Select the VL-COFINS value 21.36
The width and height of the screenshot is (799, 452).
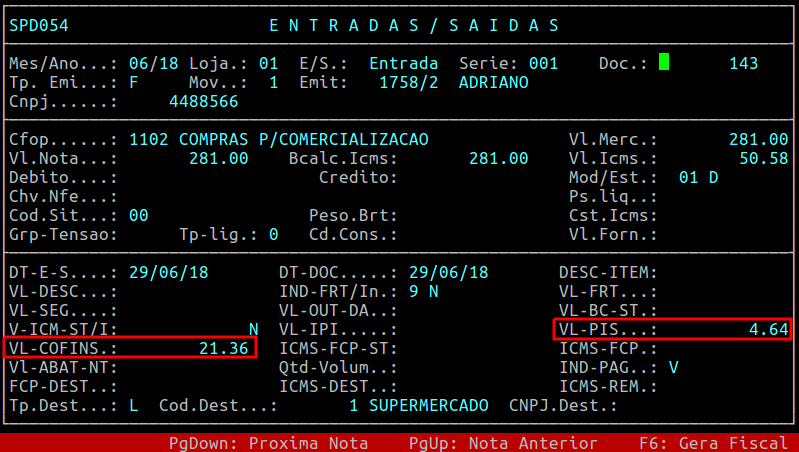(224, 348)
